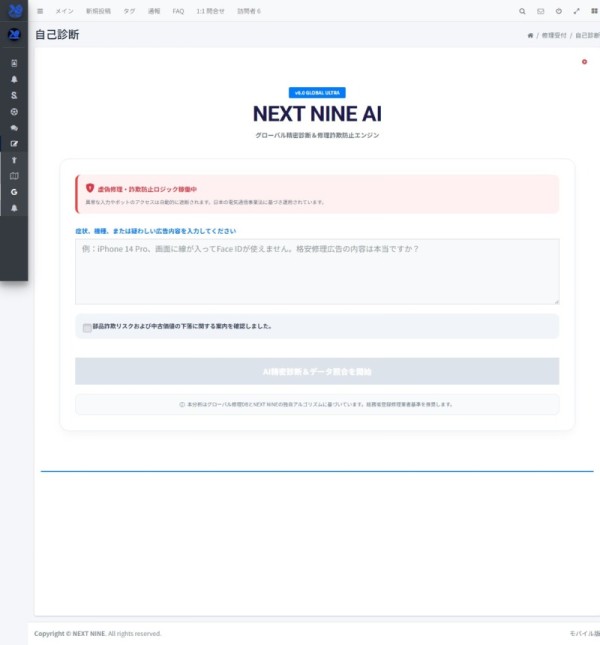The image size is (600, 645).
Task: Open the grid apps icon in top bar
Action: (594, 11)
